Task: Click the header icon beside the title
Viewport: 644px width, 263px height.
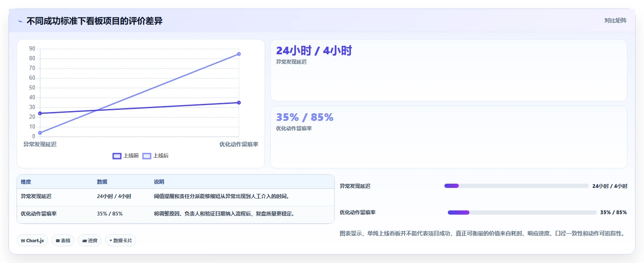Action: (x=20, y=21)
